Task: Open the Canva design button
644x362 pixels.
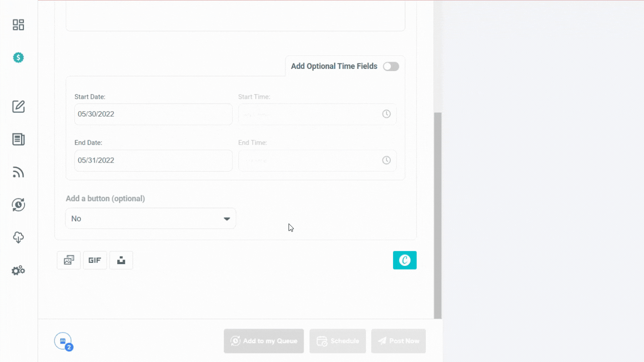Action: (x=405, y=260)
